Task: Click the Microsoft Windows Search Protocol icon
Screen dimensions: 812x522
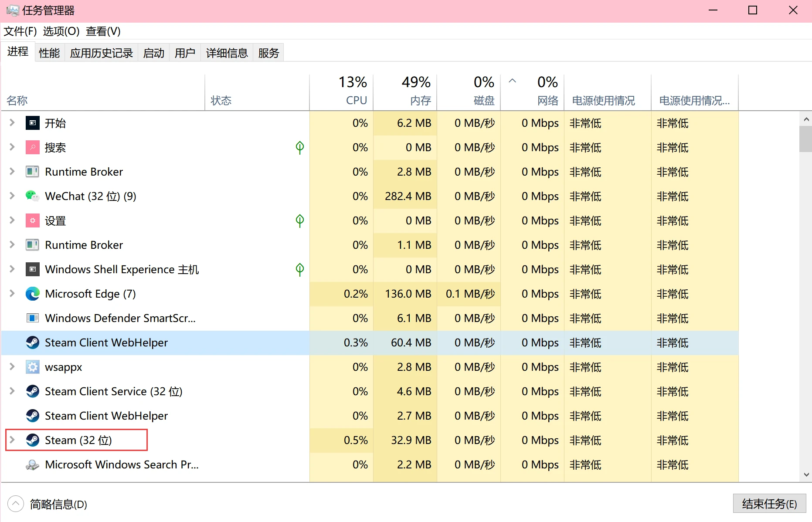Action: pos(32,465)
